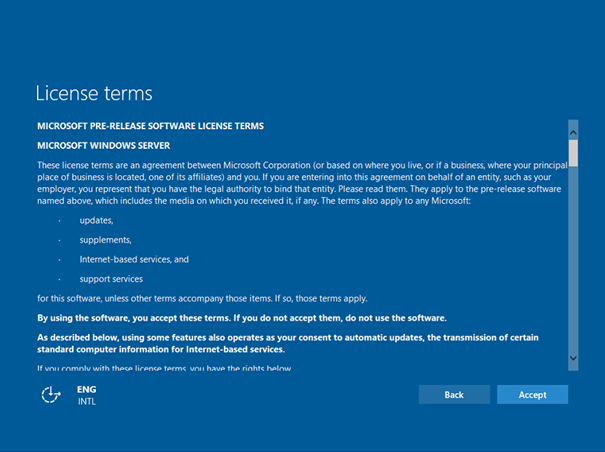The width and height of the screenshot is (605, 452).
Task: Go back with the Back button
Action: point(453,395)
